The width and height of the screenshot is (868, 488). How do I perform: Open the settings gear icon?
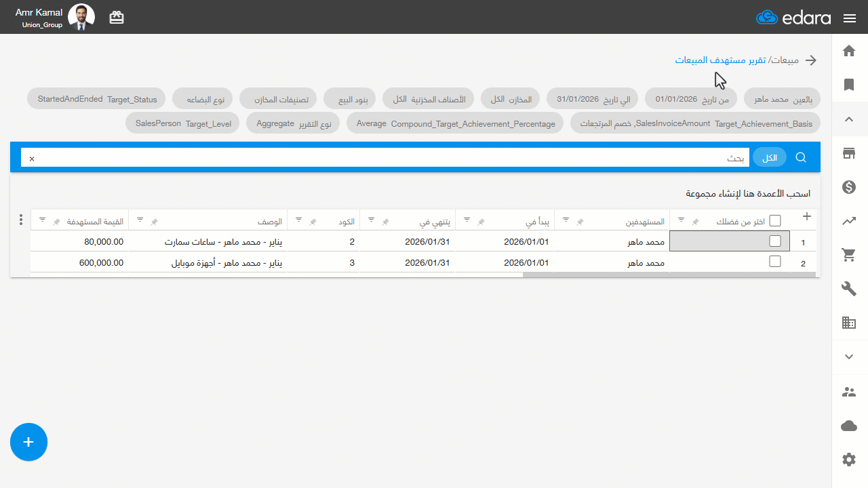point(849,460)
